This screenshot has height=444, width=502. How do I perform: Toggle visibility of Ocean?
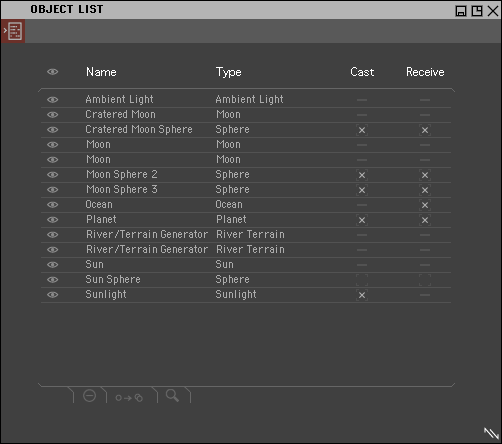[53, 204]
